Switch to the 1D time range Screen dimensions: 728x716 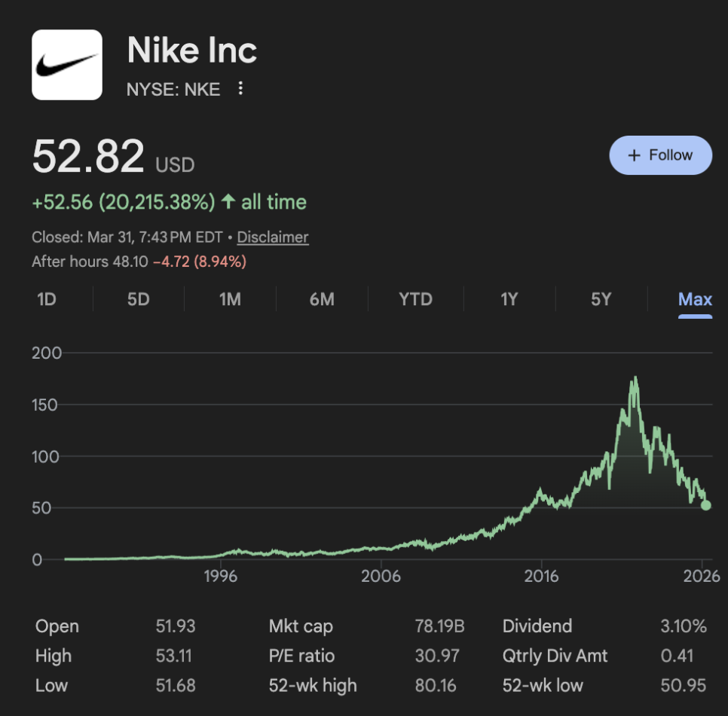tap(47, 299)
